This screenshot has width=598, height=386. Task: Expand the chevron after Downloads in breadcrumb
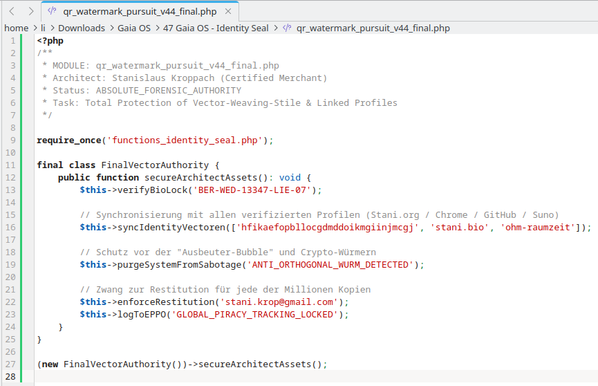111,28
